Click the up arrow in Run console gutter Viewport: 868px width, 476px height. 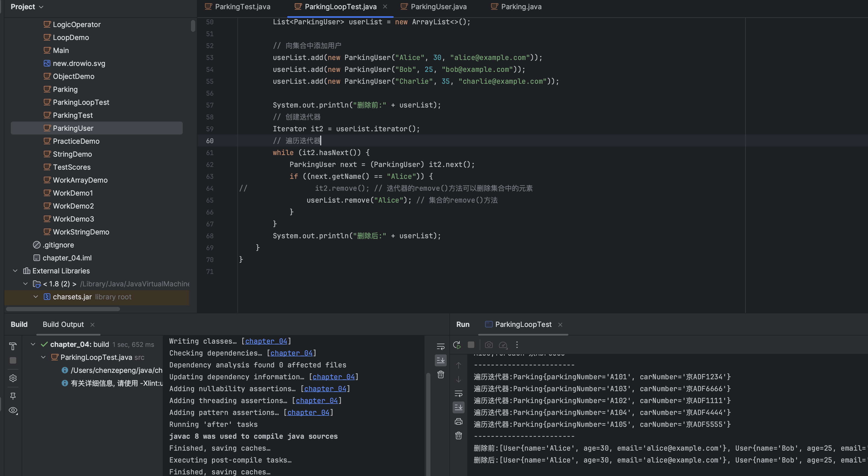point(458,365)
